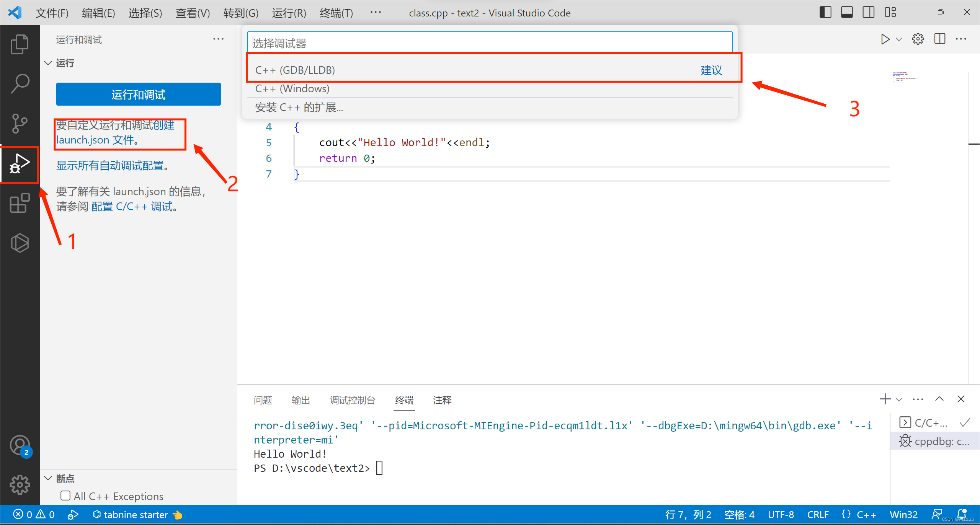Viewport: 980px width, 525px height.
Task: Select the cppdbg terminal entry
Action: point(934,441)
